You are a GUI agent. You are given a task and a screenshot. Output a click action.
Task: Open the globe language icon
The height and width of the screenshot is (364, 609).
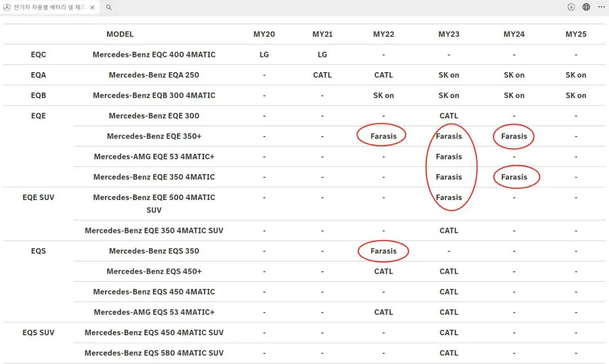586,7
